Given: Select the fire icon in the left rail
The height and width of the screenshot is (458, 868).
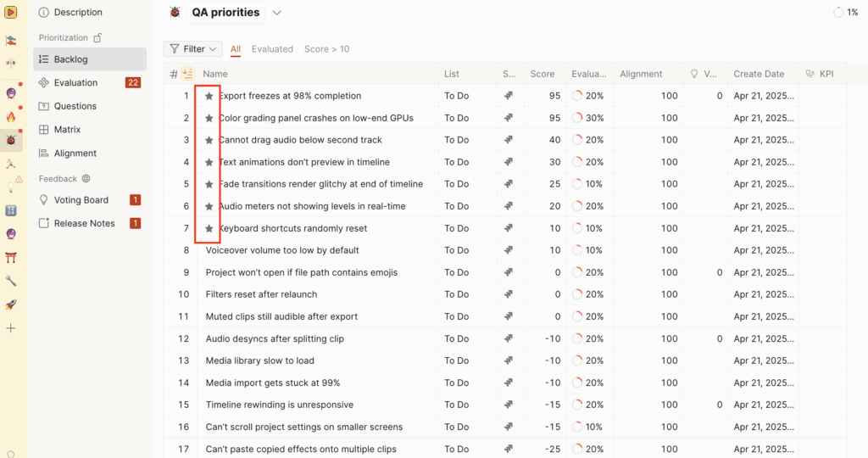Looking at the screenshot, I should [11, 117].
